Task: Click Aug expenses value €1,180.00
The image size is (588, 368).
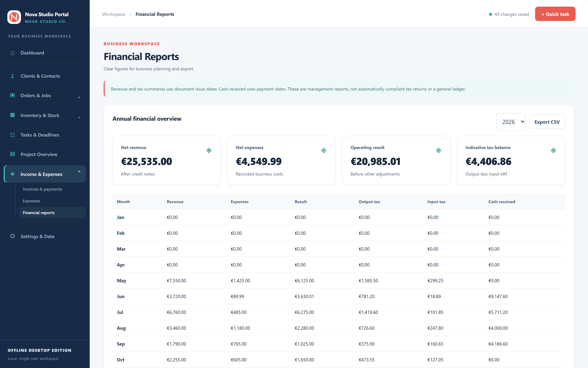Action: click(x=240, y=328)
